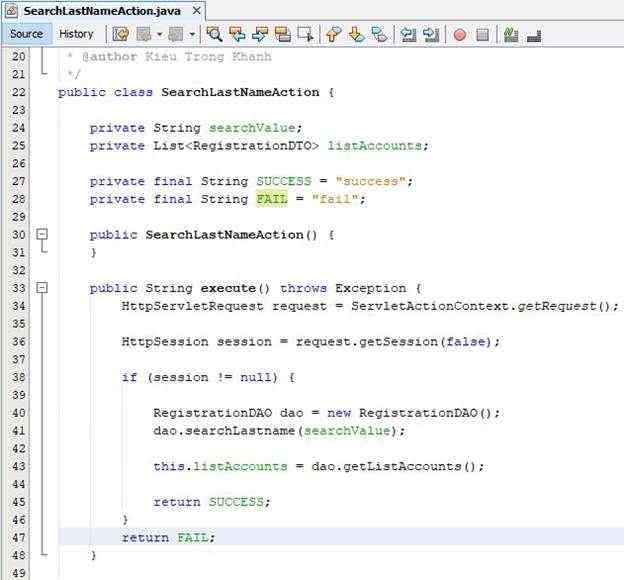Click 'return SUCCESS;' statement

coord(212,502)
